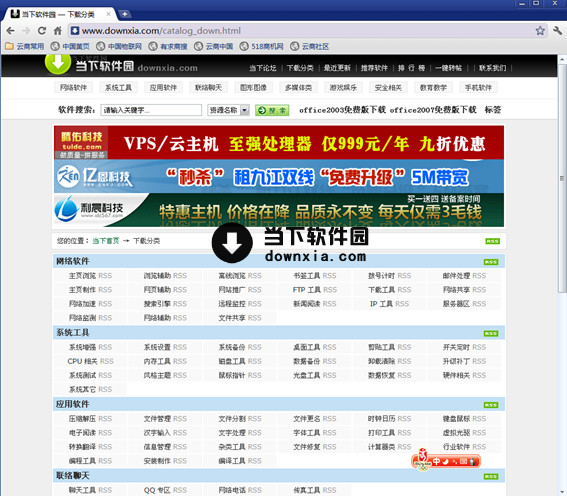Screen dimensions: 567x496
Task: Bookmark this page with the star icon
Action: 540,31
